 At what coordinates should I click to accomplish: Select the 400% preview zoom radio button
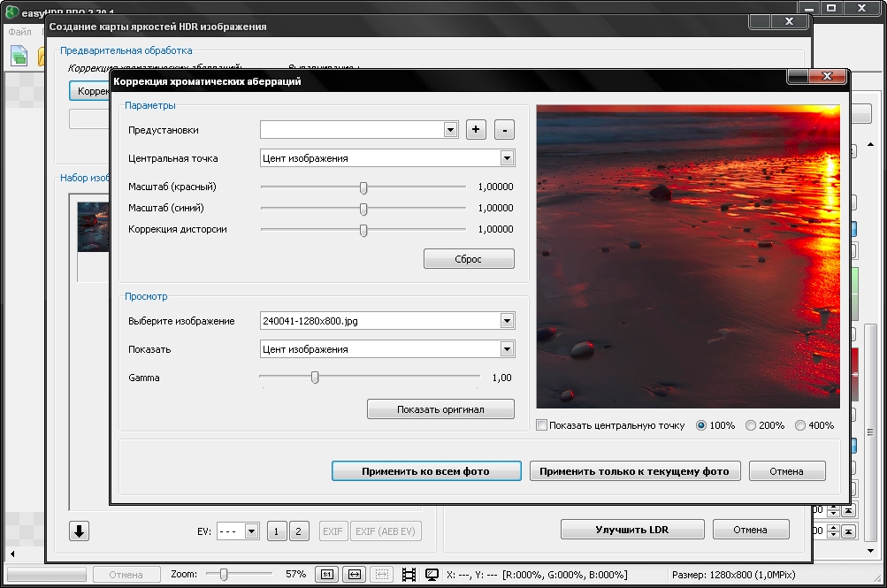tap(800, 425)
